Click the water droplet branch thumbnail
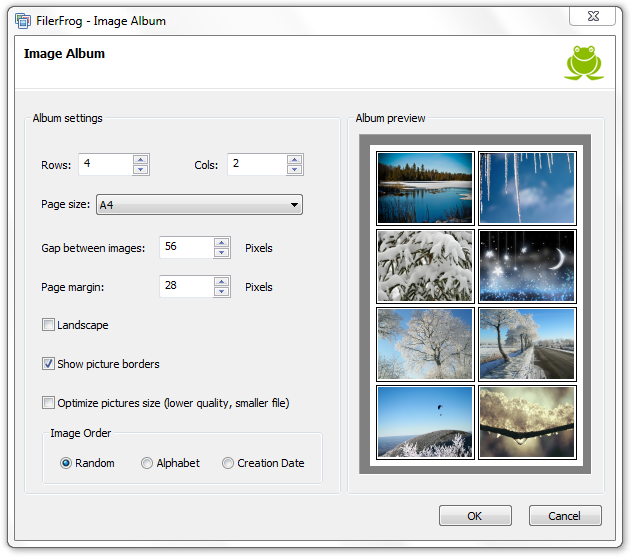Screen dimensions: 631x557 [527, 422]
